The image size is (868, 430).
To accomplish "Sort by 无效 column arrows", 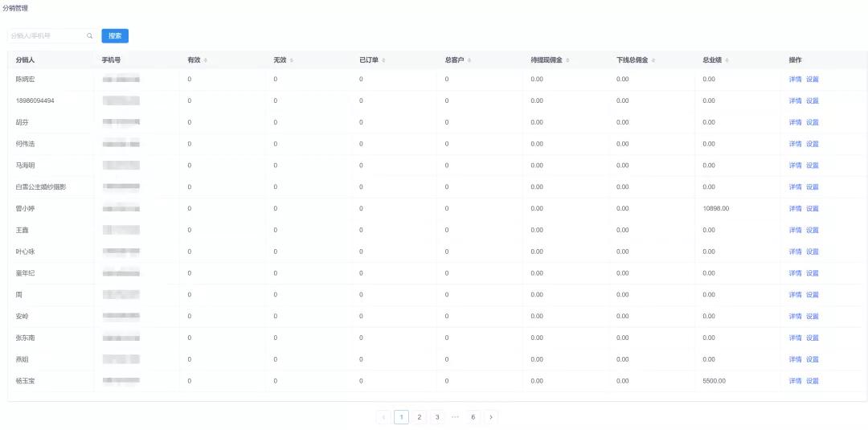I will (x=292, y=60).
